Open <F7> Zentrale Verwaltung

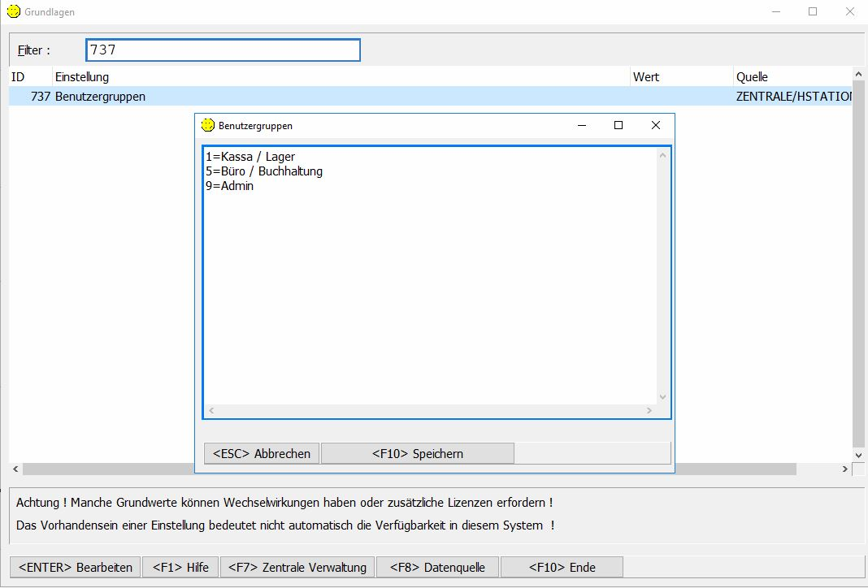(x=297, y=568)
